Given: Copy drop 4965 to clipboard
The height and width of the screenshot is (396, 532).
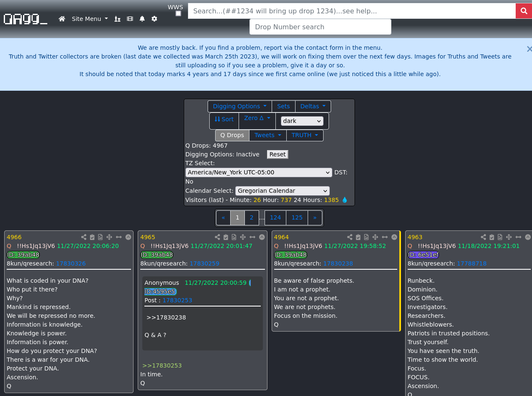Looking at the screenshot, I should click(x=226, y=237).
